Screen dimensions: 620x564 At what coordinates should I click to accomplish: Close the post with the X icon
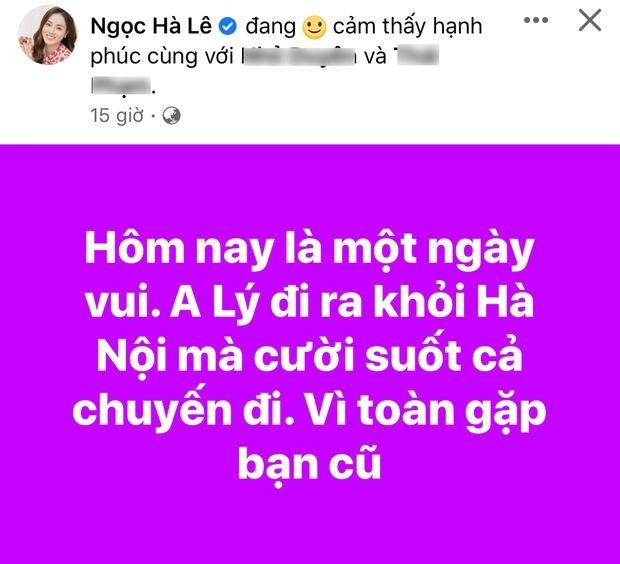point(590,20)
